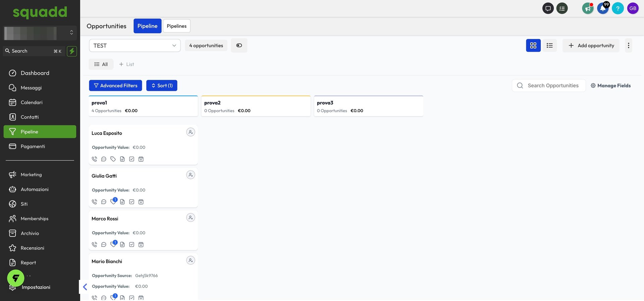Viewport: 644px width, 301px height.
Task: Open the Sort (1) options
Action: (162, 86)
